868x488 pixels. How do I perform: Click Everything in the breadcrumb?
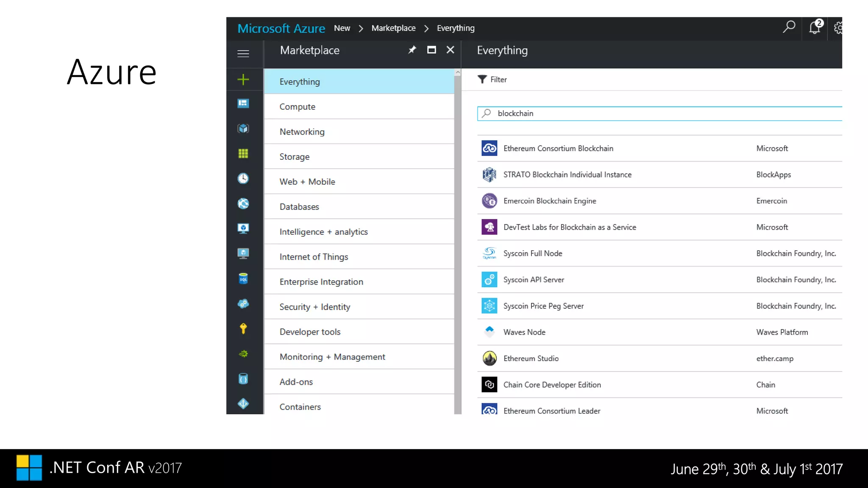pyautogui.click(x=456, y=28)
